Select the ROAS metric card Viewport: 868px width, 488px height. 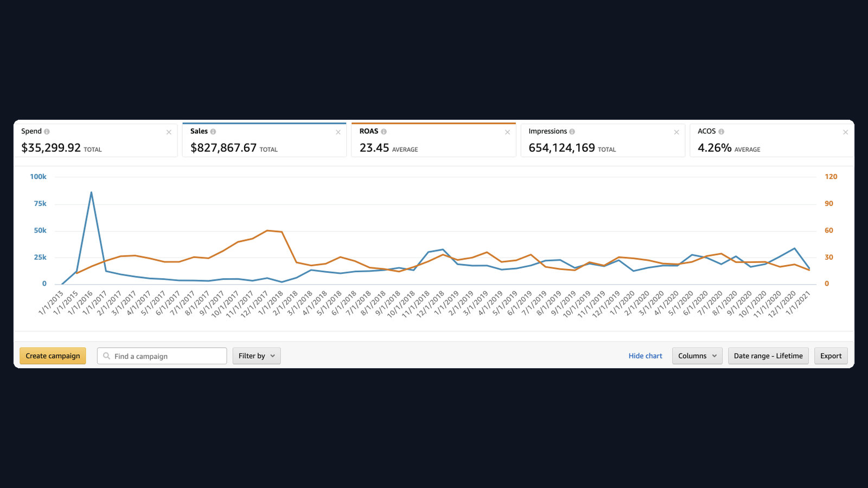click(433, 140)
